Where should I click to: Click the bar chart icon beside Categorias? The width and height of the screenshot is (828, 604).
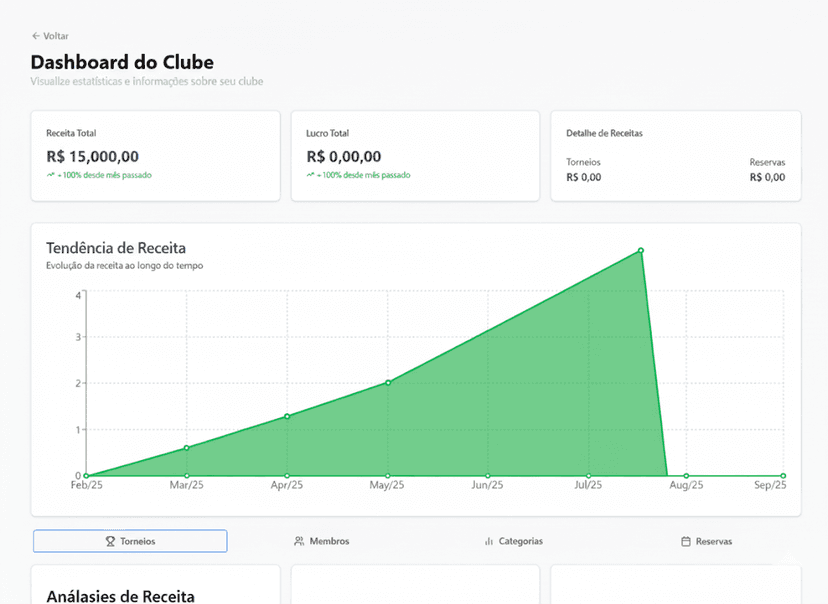(489, 542)
